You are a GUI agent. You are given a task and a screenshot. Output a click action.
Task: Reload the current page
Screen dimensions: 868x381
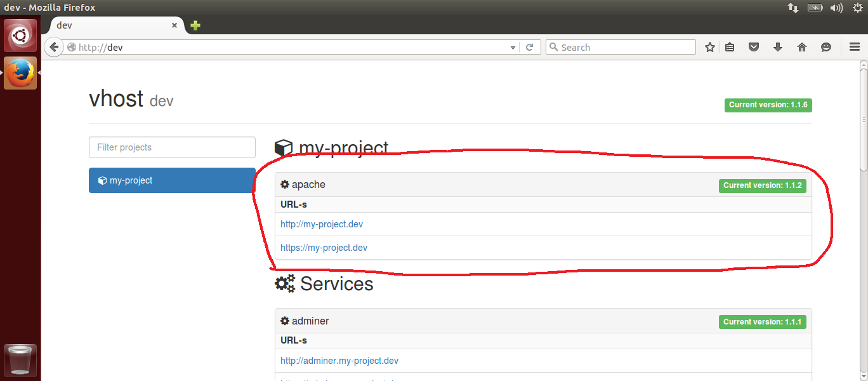pyautogui.click(x=529, y=47)
